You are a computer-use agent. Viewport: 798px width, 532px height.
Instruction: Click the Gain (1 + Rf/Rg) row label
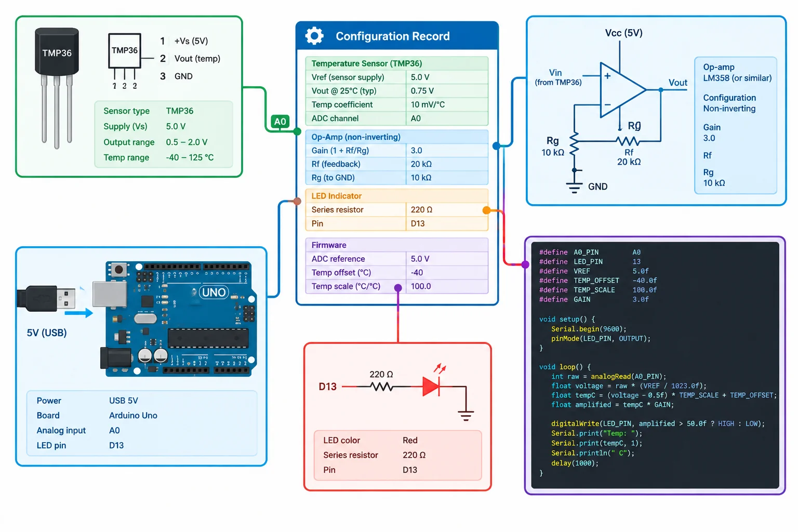(x=340, y=151)
